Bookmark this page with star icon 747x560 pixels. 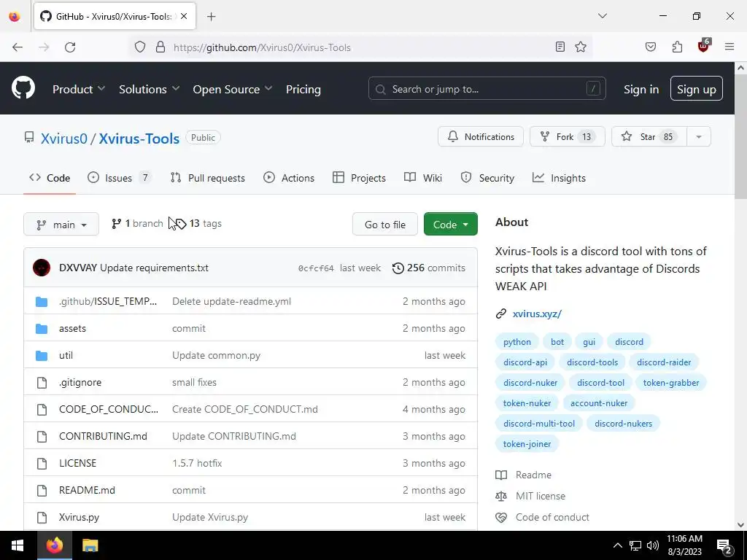point(580,47)
